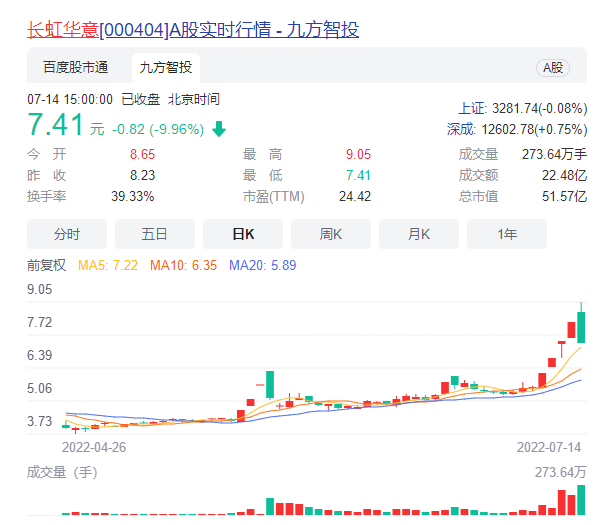Image resolution: width=605 pixels, height=525 pixels.
Task: Click the 换手率 value 39.33%
Action: [133, 196]
